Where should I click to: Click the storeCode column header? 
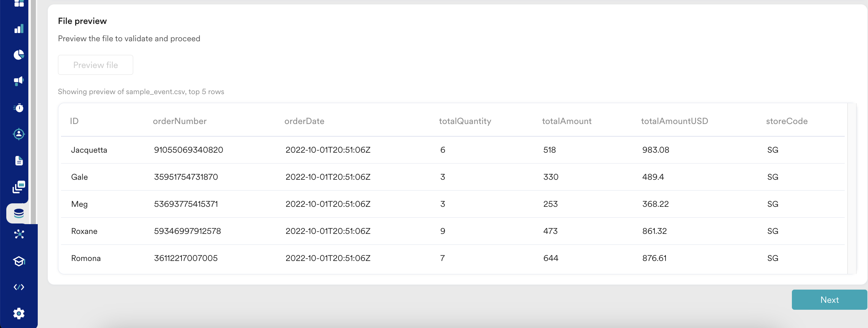pos(787,122)
